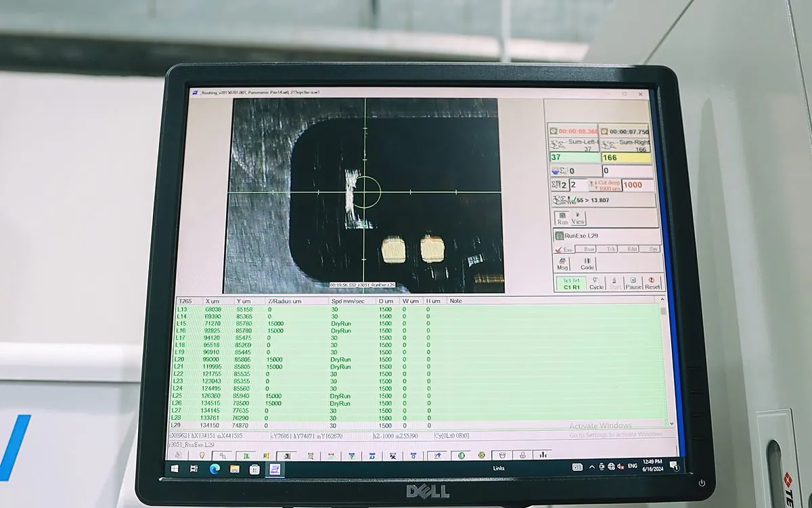812x508 pixels.
Task: Click the Cut deep 1000 um button
Action: click(604, 185)
